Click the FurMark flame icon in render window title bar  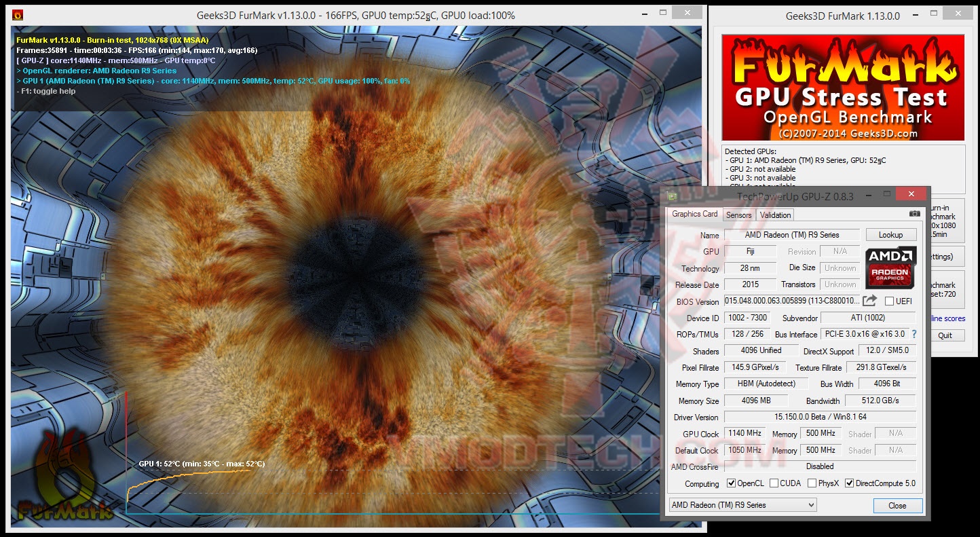coord(18,14)
